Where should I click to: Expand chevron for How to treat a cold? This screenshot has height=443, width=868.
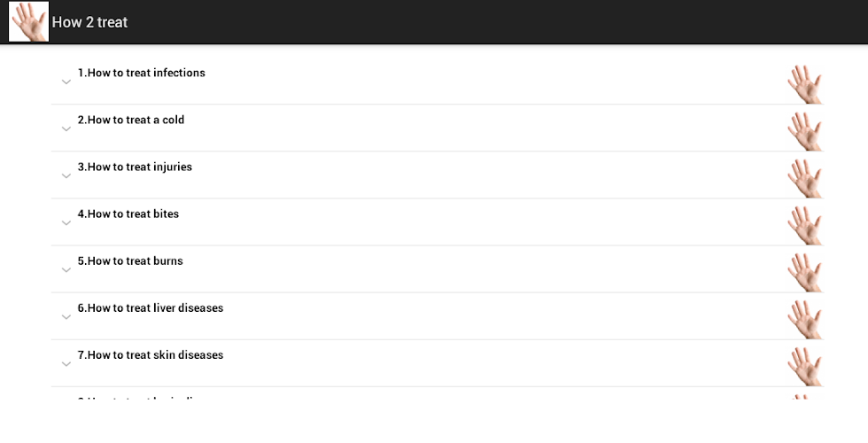66,129
